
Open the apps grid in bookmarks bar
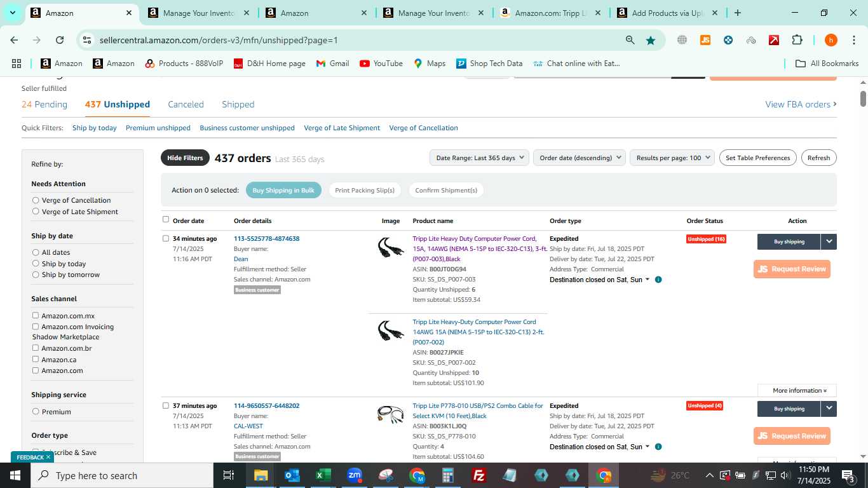(17, 64)
